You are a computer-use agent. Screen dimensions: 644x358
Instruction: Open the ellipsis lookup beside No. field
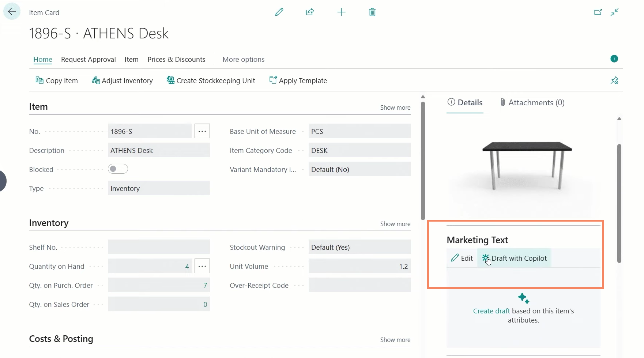pos(202,131)
